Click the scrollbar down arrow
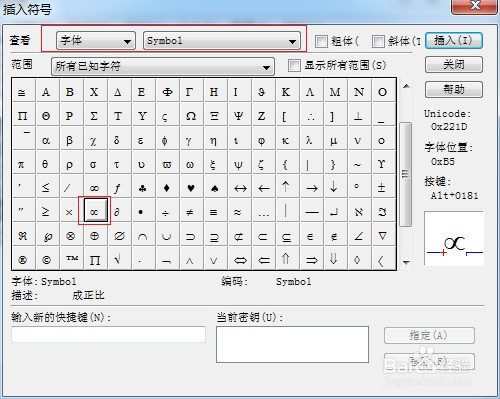Viewport: 500px width, 399px height. [x=406, y=263]
